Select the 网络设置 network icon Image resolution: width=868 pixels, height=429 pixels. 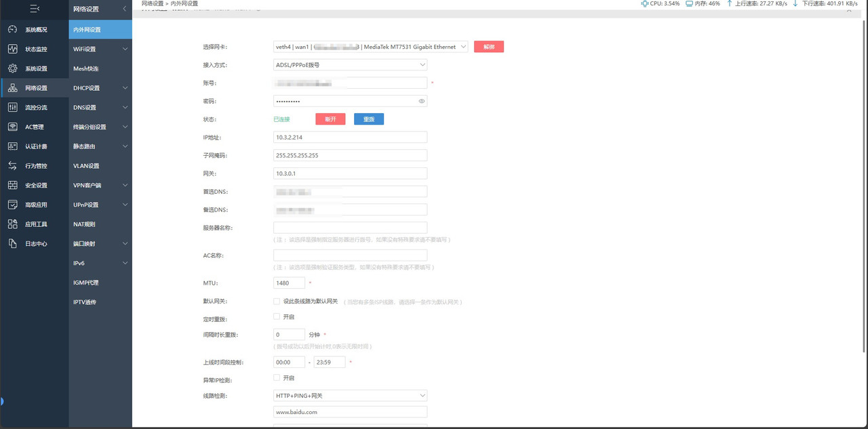[x=13, y=88]
